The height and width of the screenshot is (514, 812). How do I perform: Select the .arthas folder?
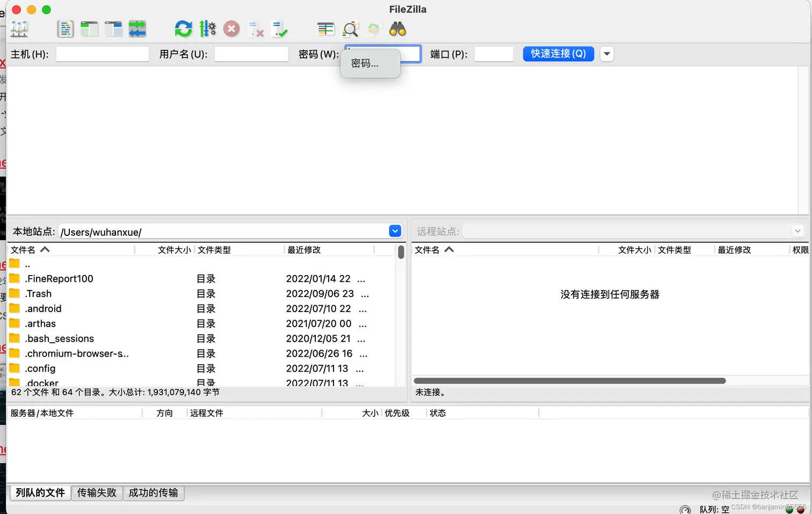coord(201,324)
